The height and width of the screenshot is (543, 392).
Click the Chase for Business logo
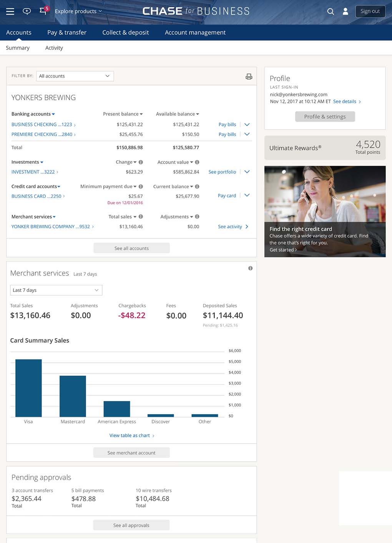pos(196,11)
